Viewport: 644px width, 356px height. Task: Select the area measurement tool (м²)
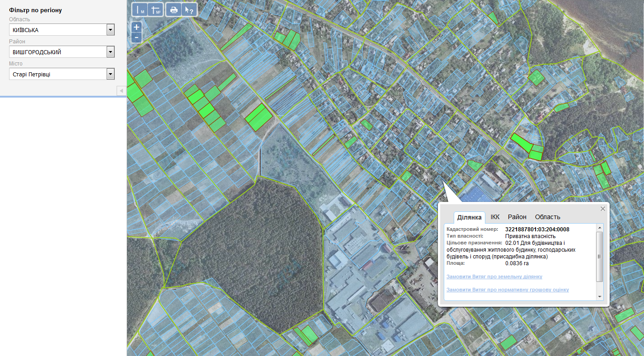[x=155, y=9]
